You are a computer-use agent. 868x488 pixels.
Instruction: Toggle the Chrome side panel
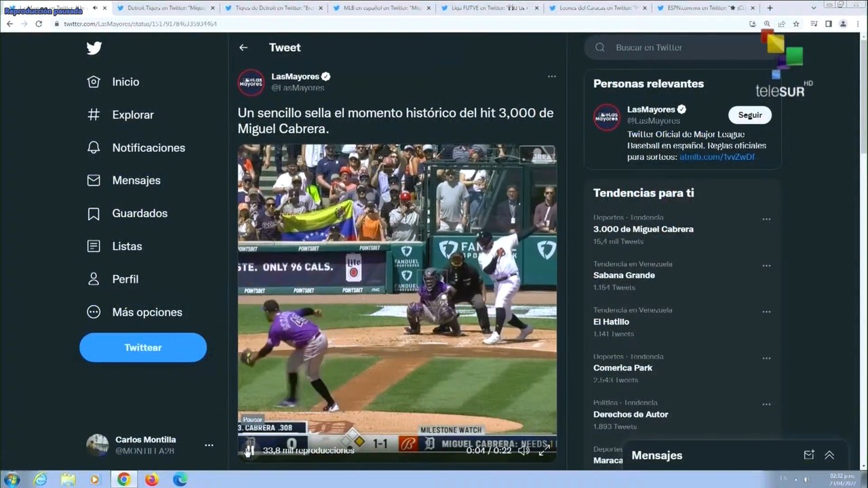pyautogui.click(x=828, y=24)
